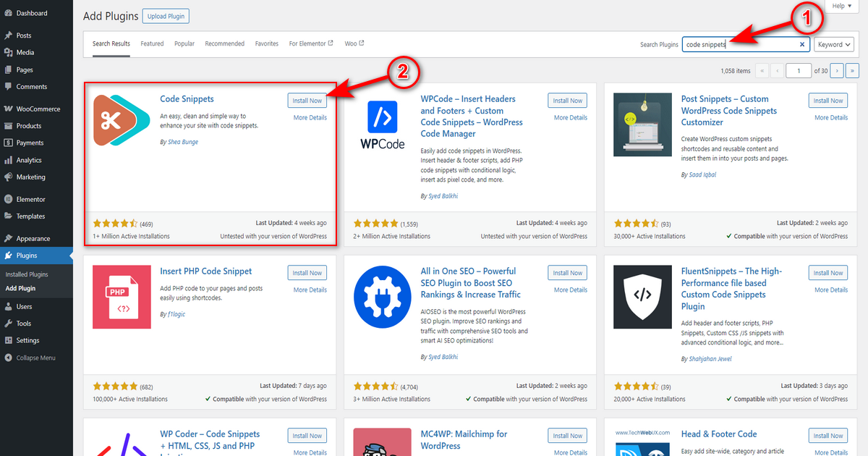Click the current page number field
The height and width of the screenshot is (456, 868).
[x=799, y=70]
